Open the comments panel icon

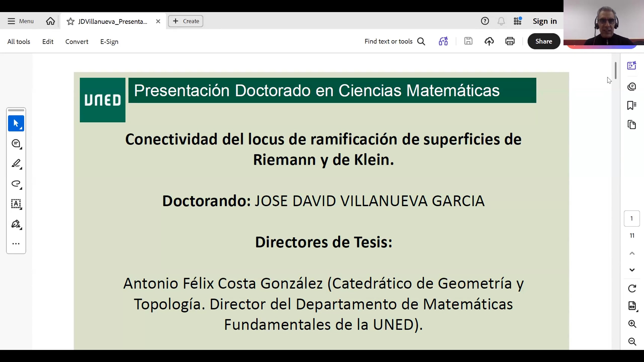632,87
